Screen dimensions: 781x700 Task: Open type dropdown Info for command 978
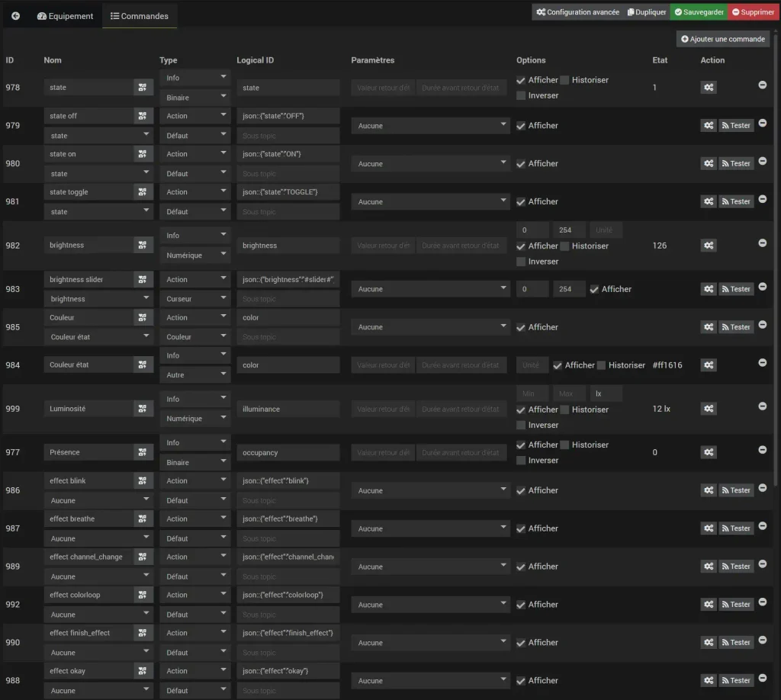pyautogui.click(x=195, y=78)
